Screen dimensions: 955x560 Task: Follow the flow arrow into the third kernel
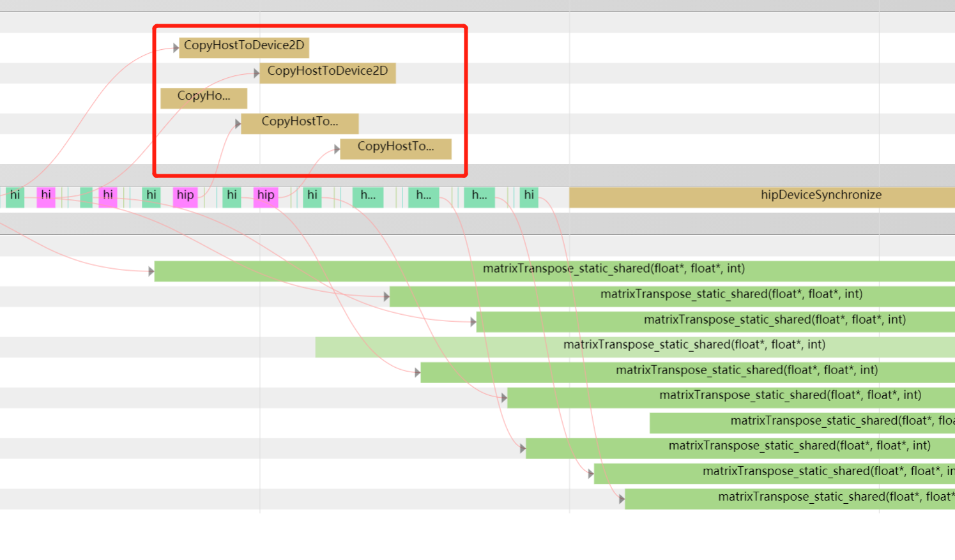[x=473, y=321]
